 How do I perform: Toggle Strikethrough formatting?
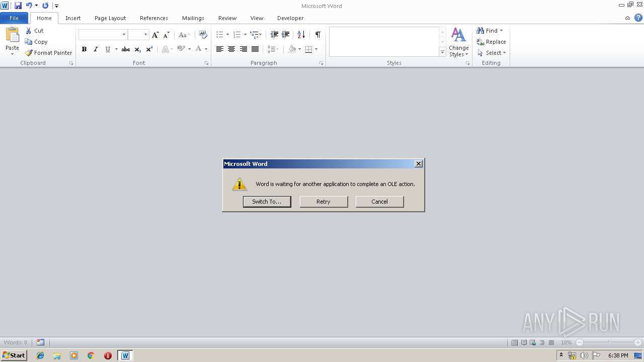(x=126, y=49)
